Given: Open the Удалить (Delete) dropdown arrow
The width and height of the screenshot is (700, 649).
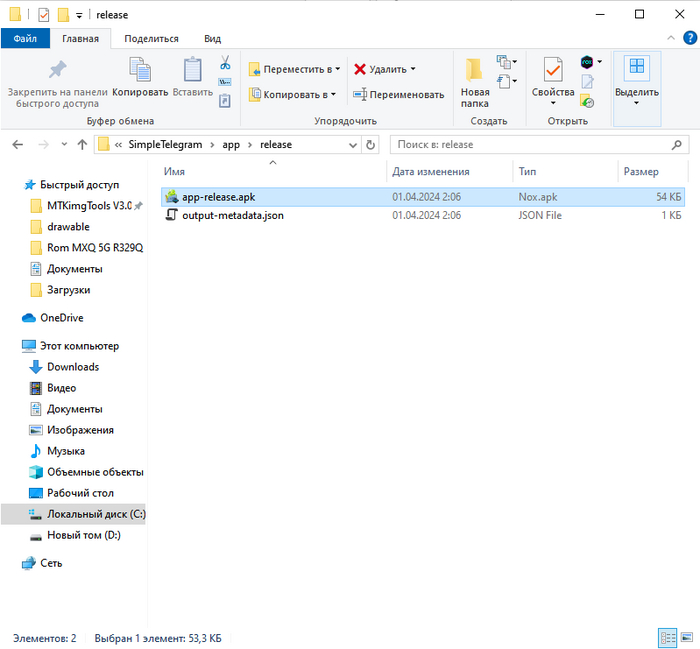Looking at the screenshot, I should tap(412, 69).
